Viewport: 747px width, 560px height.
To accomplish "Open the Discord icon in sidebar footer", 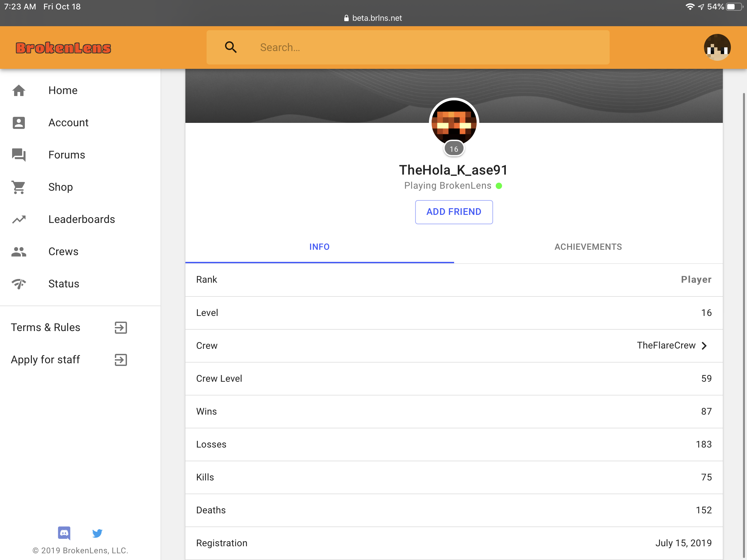I will point(64,533).
